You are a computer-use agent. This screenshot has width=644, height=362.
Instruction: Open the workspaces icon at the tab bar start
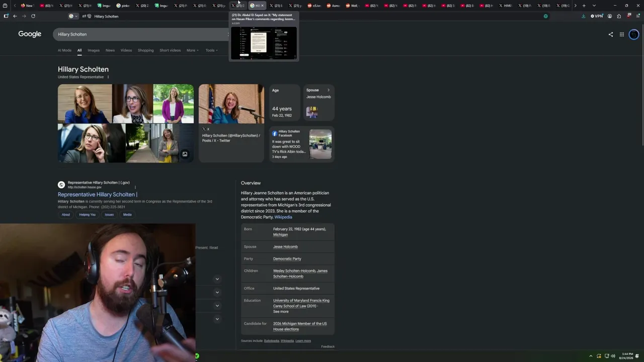[5, 6]
